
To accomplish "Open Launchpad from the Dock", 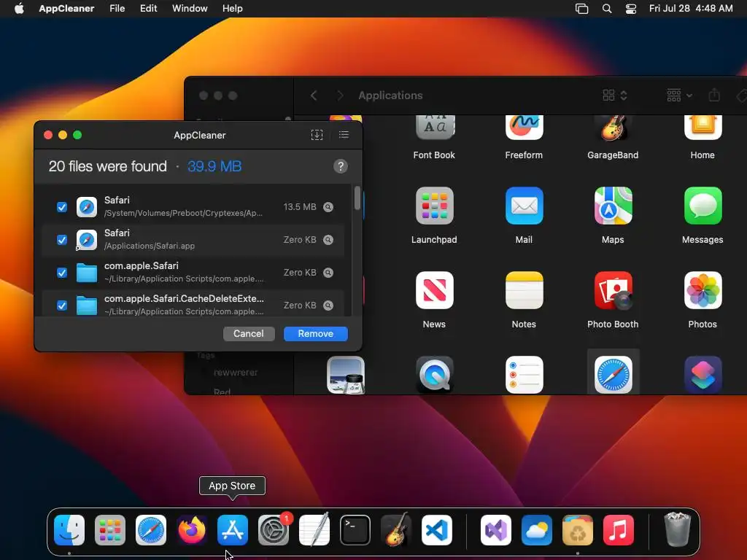I will point(110,530).
